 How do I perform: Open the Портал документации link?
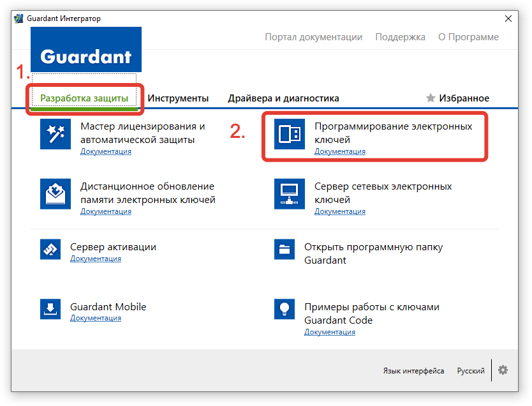(313, 37)
